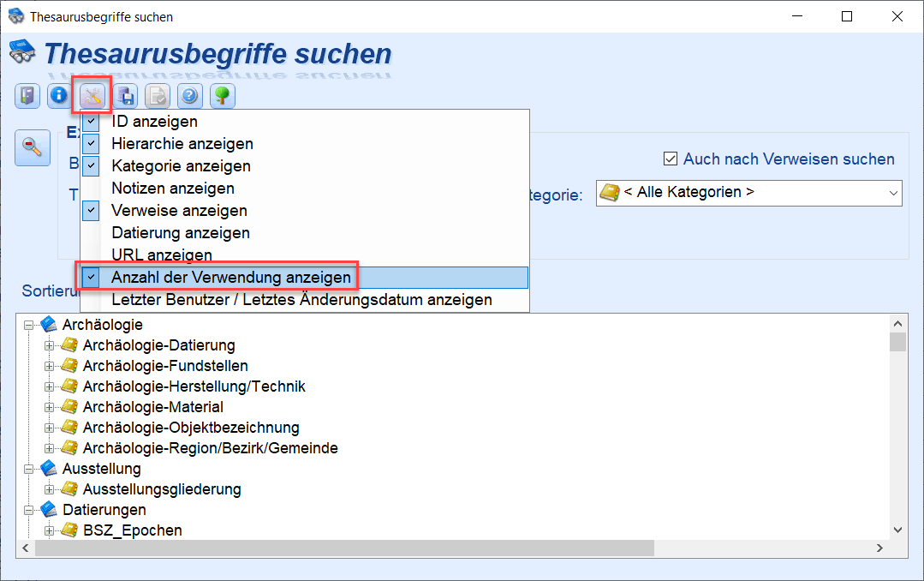Maximize the Thesaurusbegriffe suchen window
Image resolution: width=924 pixels, height=581 pixels.
pyautogui.click(x=847, y=16)
